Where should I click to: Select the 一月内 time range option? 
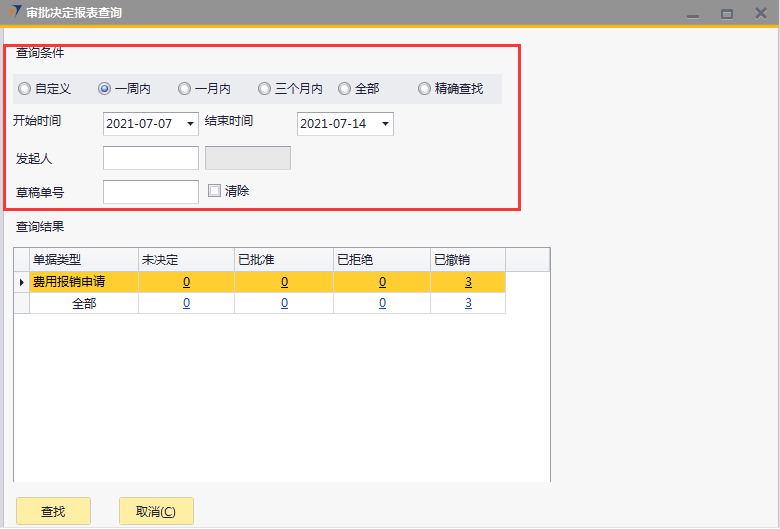click(185, 89)
